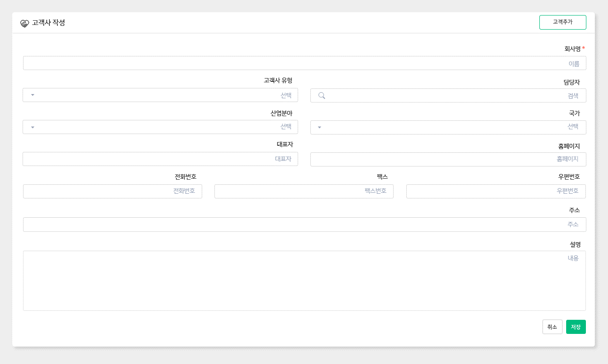Click the 취소 button

point(552,327)
